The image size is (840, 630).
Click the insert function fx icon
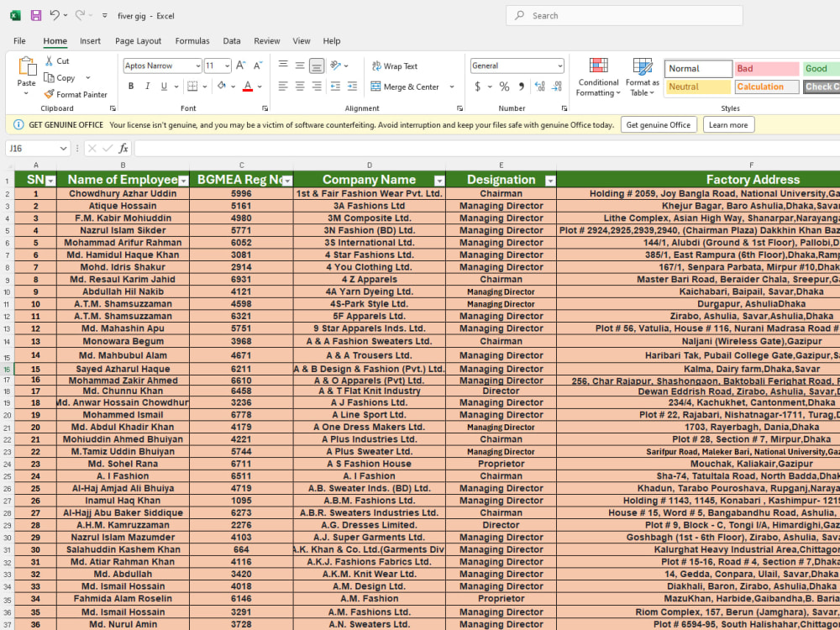(x=123, y=148)
